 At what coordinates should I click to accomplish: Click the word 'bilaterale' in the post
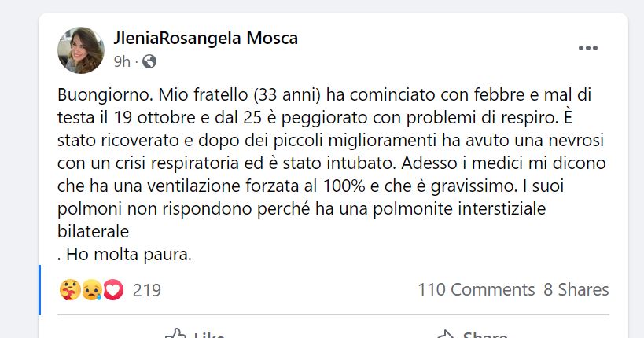point(94,232)
